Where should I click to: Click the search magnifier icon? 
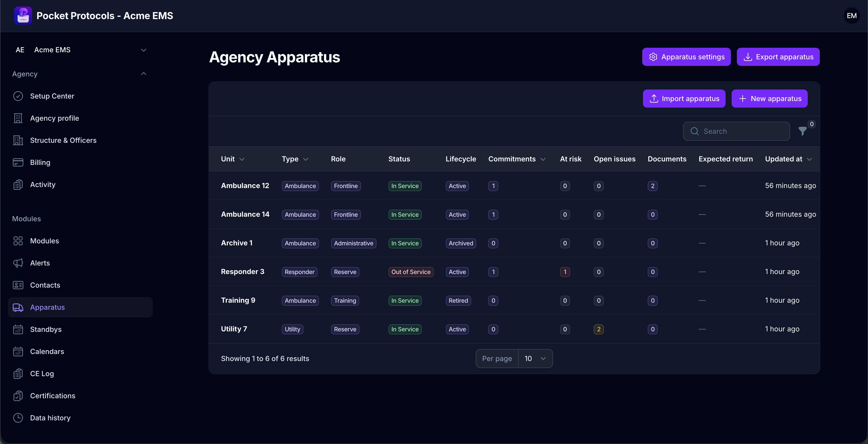coord(694,131)
